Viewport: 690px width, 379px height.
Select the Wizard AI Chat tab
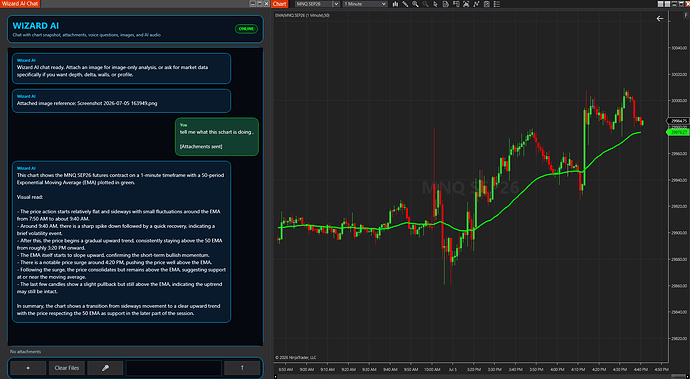[x=20, y=4]
